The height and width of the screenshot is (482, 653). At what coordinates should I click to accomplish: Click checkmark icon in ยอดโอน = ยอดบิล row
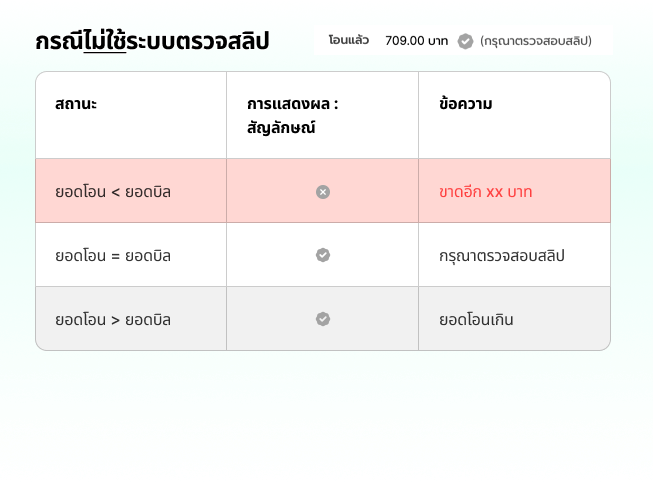pyautogui.click(x=323, y=255)
